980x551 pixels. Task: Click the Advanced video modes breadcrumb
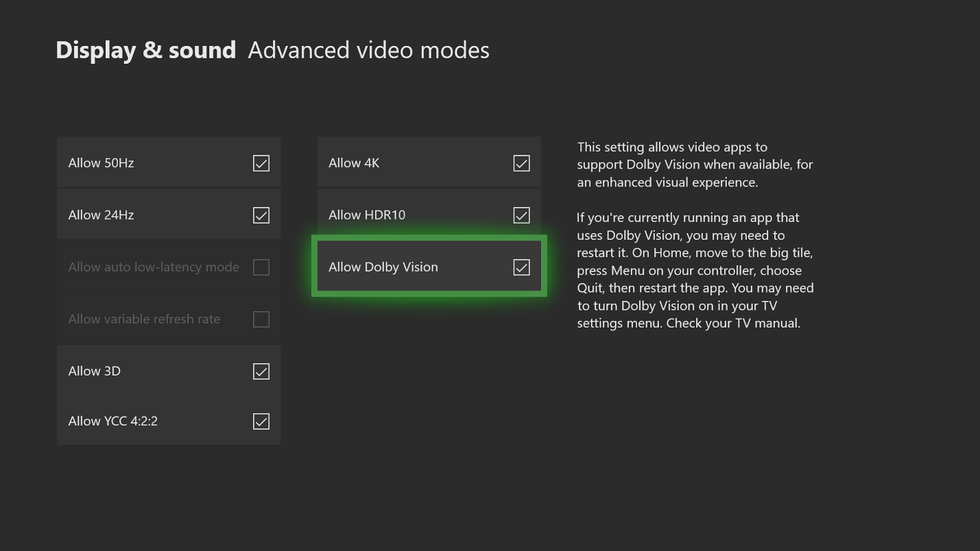(368, 49)
